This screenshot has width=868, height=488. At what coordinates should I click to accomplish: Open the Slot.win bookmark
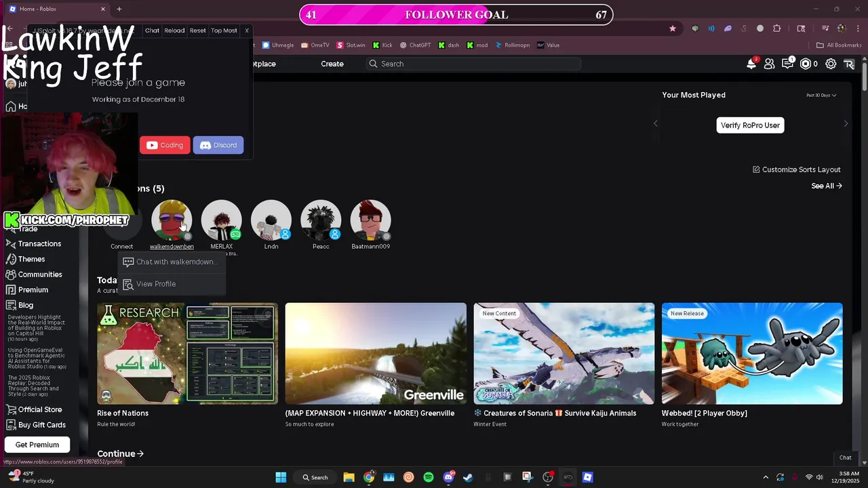(x=351, y=45)
